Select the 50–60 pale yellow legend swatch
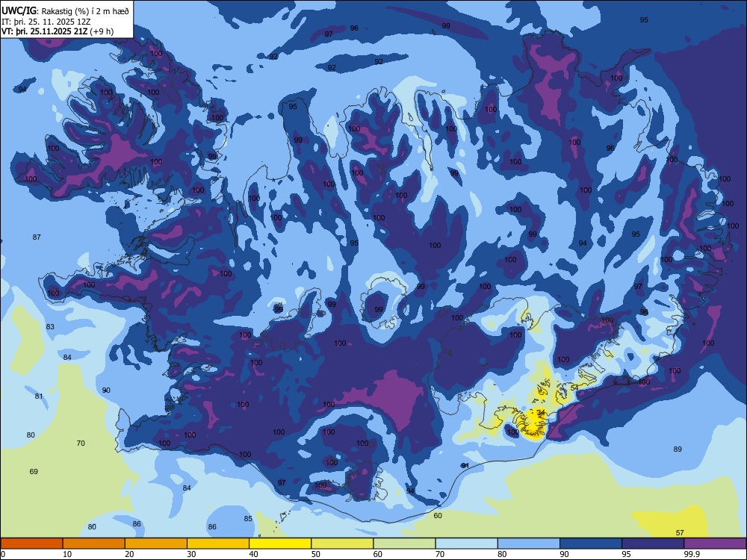The width and height of the screenshot is (747, 560). [x=342, y=544]
